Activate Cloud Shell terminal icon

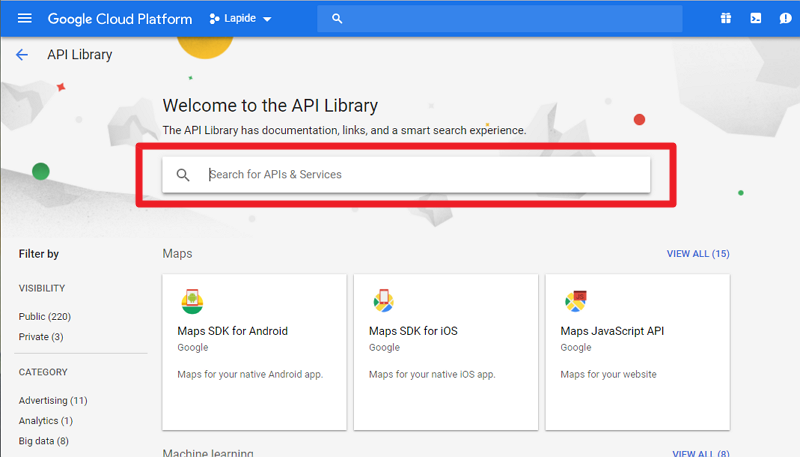pyautogui.click(x=756, y=18)
